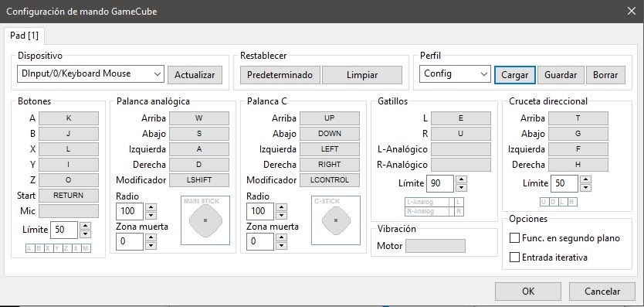Remap Palanca analógica Modificador LSHIFT

coord(199,180)
